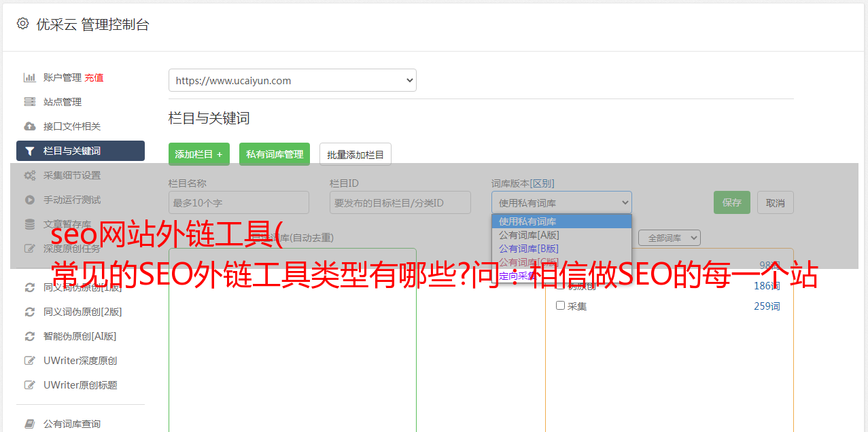
Task: Open the 全部词库 filter dropdown
Action: 670,238
